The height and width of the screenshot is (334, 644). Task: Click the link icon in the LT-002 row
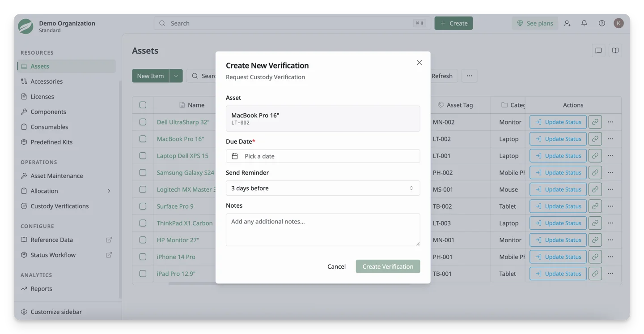point(595,139)
